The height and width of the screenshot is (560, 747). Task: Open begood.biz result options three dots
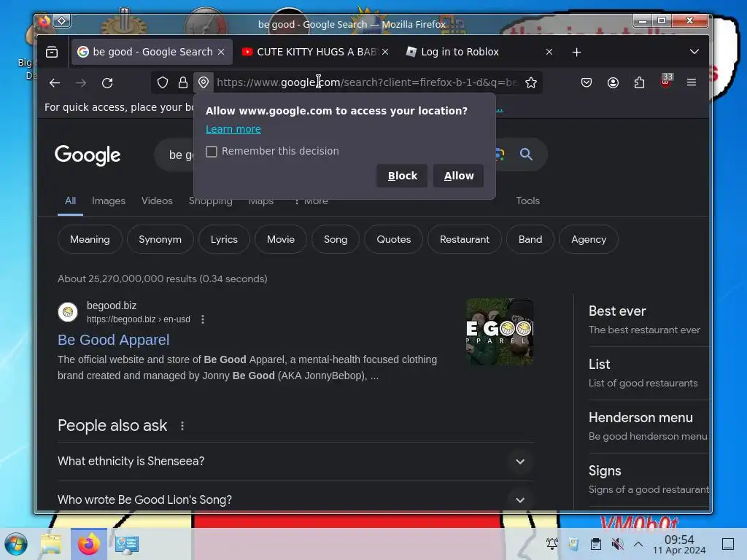tap(203, 319)
